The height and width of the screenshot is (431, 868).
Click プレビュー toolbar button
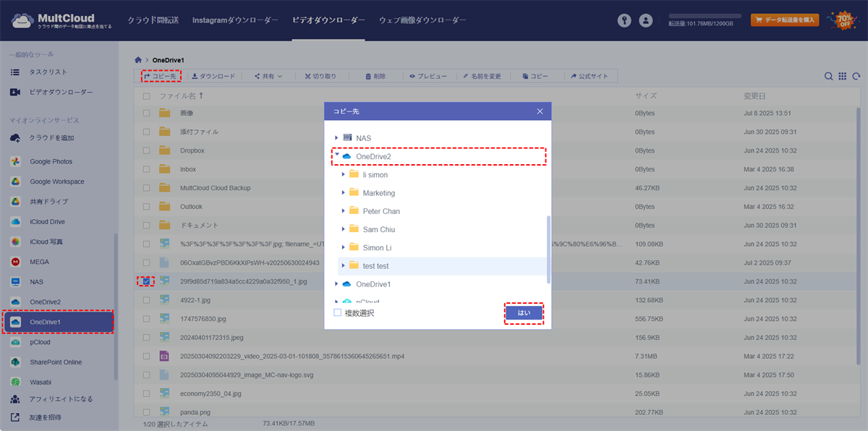point(428,76)
